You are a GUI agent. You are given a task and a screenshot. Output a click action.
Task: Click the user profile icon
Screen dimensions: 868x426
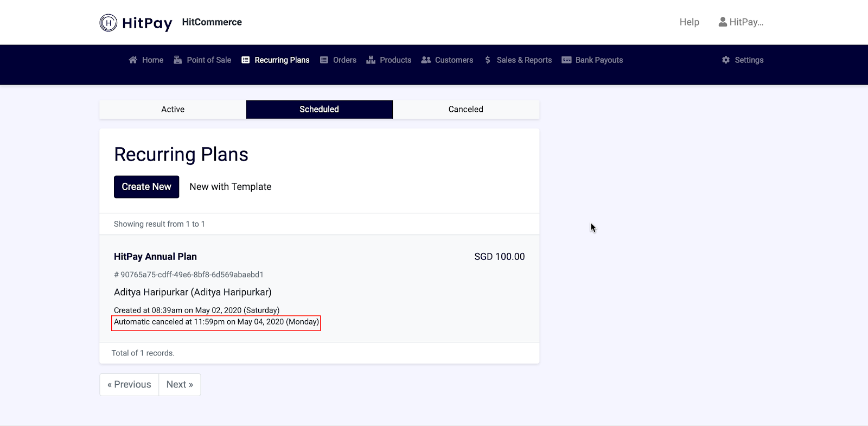[x=723, y=22]
